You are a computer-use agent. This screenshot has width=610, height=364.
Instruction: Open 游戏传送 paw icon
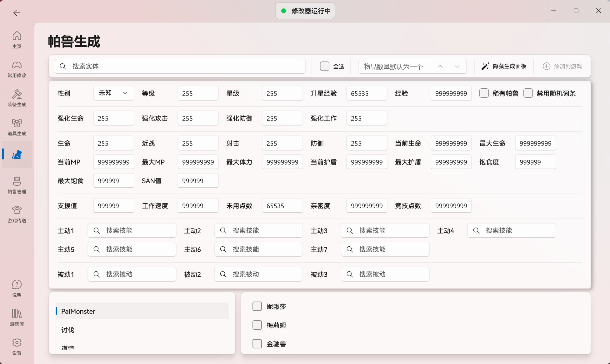[x=17, y=214]
